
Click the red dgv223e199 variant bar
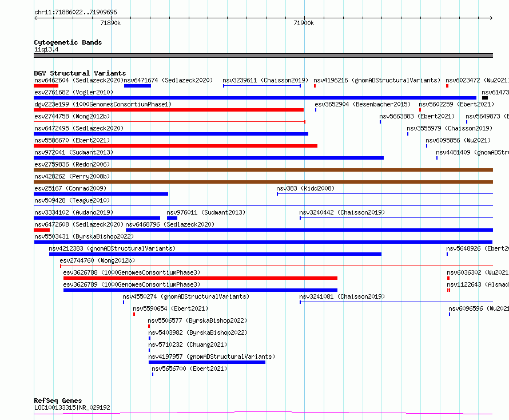coord(169,110)
